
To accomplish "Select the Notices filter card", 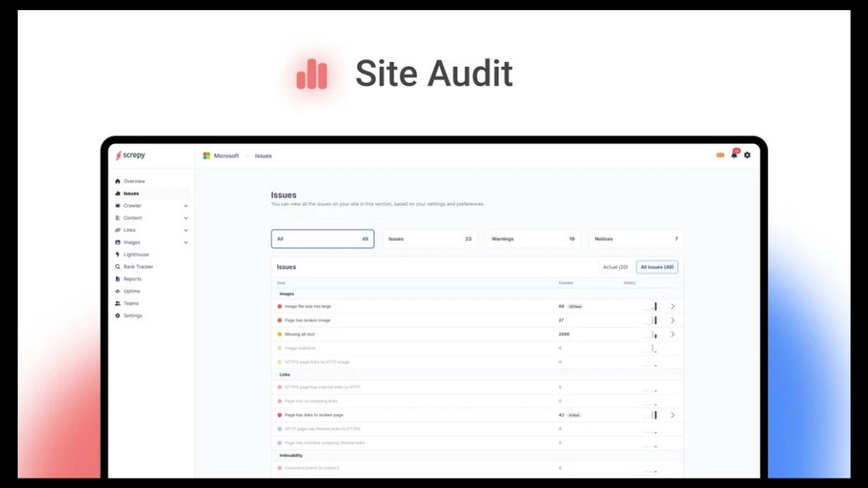I will coord(636,239).
